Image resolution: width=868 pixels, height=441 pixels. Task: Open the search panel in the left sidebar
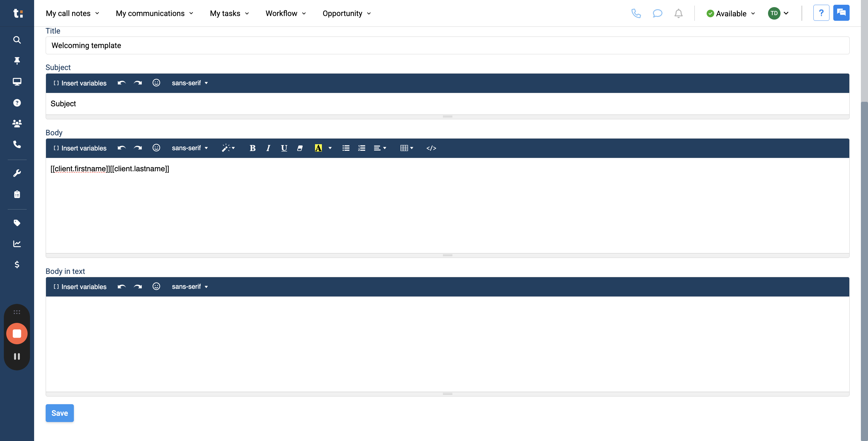click(17, 40)
